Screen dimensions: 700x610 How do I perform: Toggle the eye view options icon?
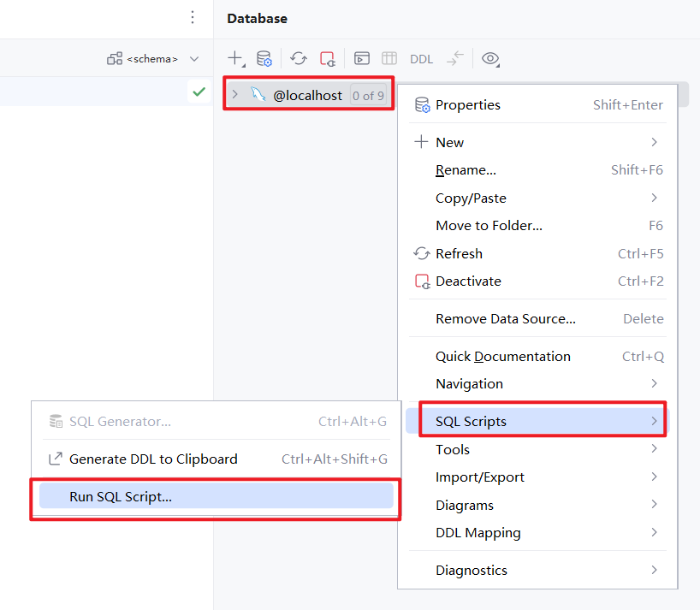[x=490, y=58]
